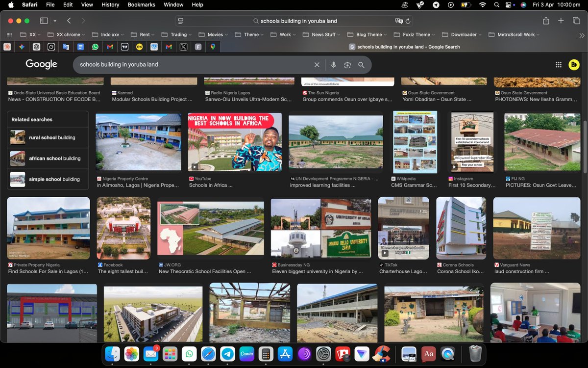The image size is (588, 368).
Task: Open a new tab with plus button
Action: 561,21
